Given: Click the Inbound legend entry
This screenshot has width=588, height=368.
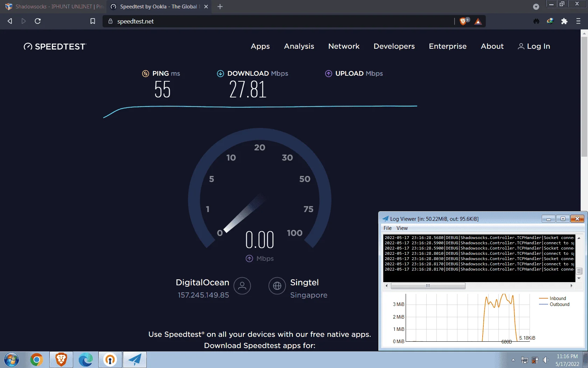Looking at the screenshot, I should click(x=553, y=299).
